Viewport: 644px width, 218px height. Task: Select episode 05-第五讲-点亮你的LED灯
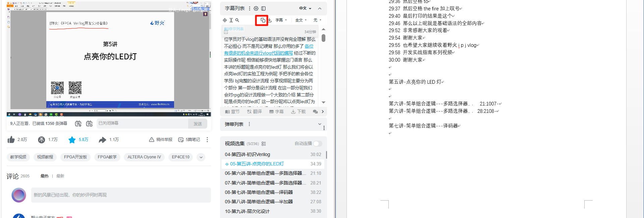point(273,164)
